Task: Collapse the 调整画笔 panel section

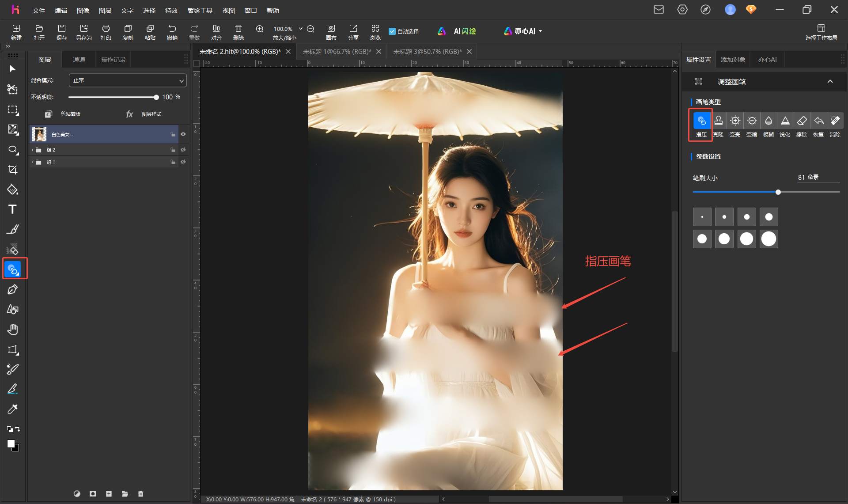Action: pyautogui.click(x=830, y=82)
